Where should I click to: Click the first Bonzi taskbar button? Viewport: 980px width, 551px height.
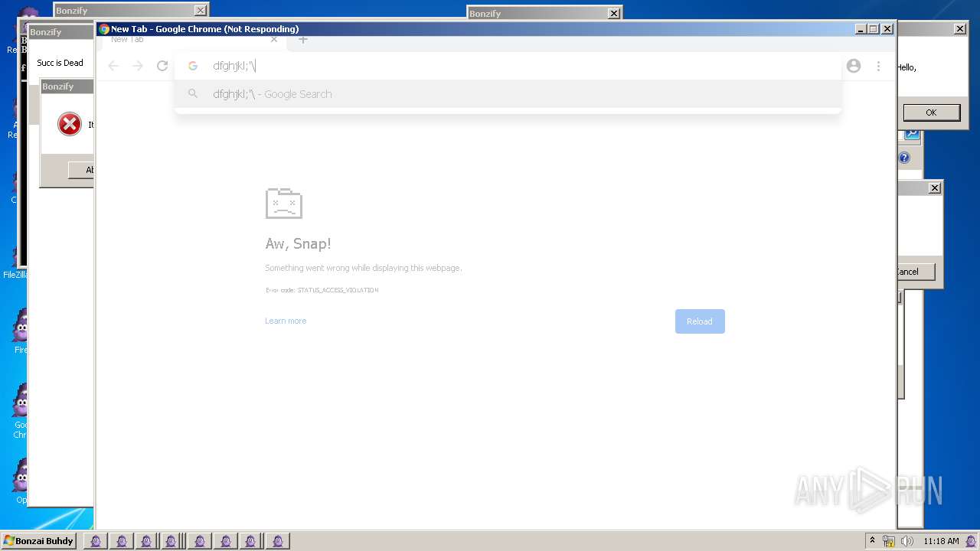[x=95, y=541]
